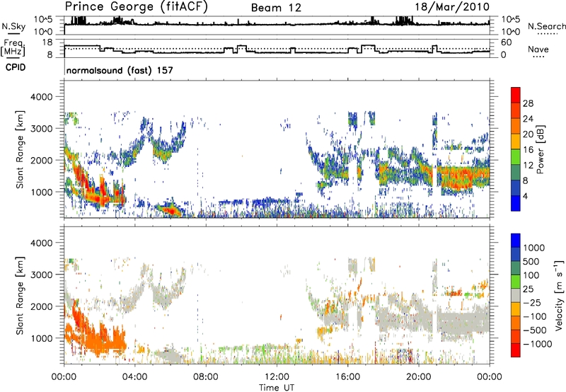The height and width of the screenshot is (392, 566).
Task: Click the 'Beam 12' heading
Action: [276, 8]
